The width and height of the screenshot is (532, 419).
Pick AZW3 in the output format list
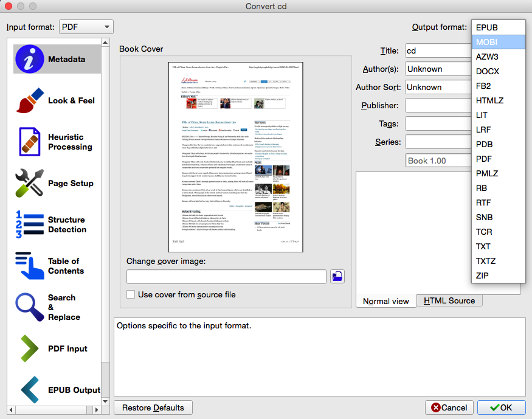(498, 57)
